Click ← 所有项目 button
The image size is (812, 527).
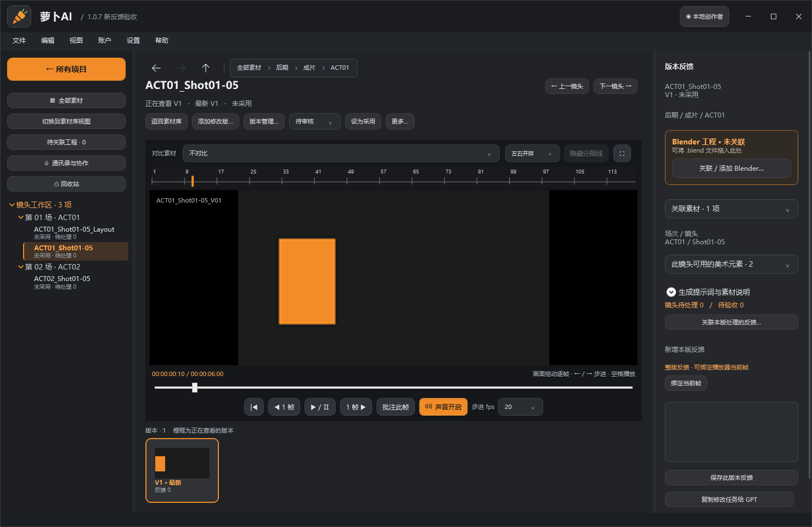(x=66, y=69)
